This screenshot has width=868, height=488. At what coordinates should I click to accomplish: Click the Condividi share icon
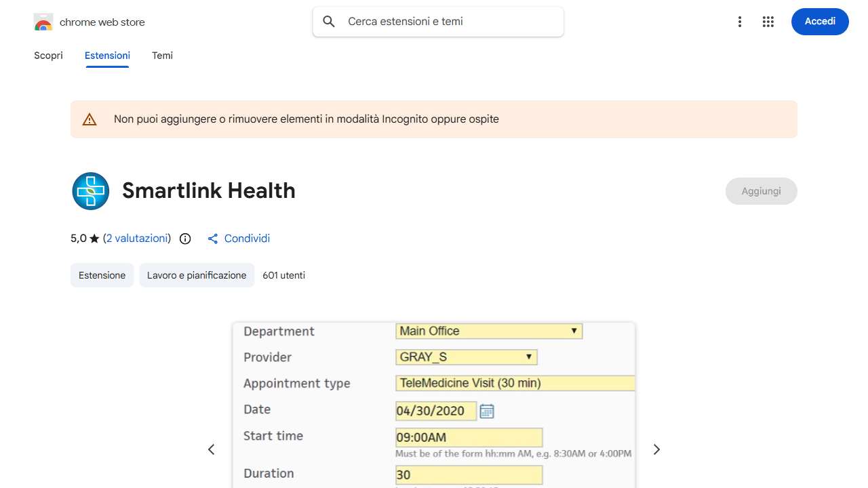tap(212, 239)
